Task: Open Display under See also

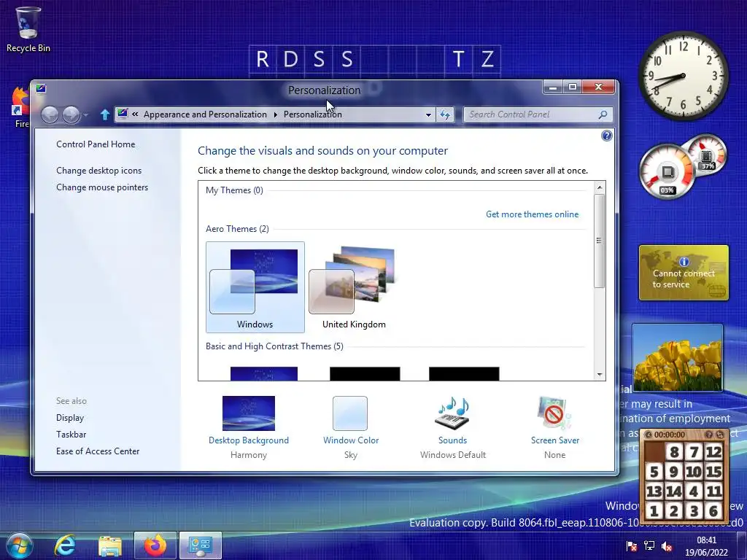Action: coord(70,418)
